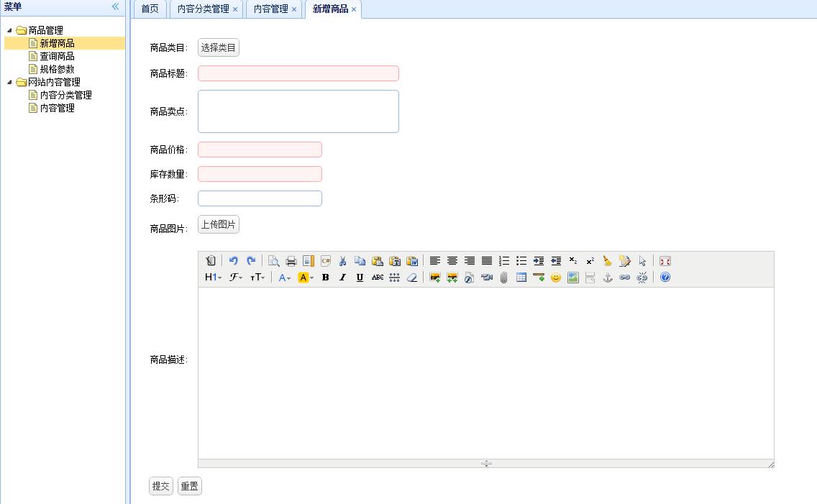This screenshot has width=817, height=504.
Task: Click the anchor icon in editor
Action: [x=608, y=278]
